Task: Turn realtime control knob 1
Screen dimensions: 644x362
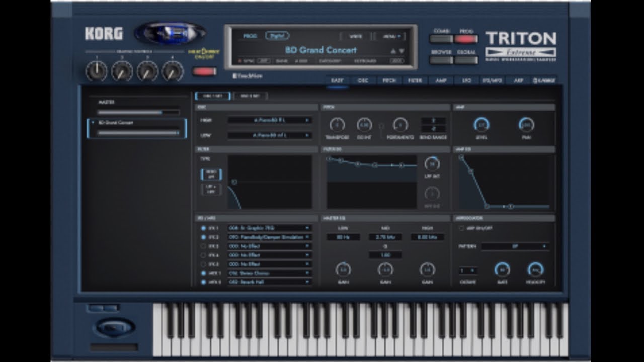Action: pos(97,71)
